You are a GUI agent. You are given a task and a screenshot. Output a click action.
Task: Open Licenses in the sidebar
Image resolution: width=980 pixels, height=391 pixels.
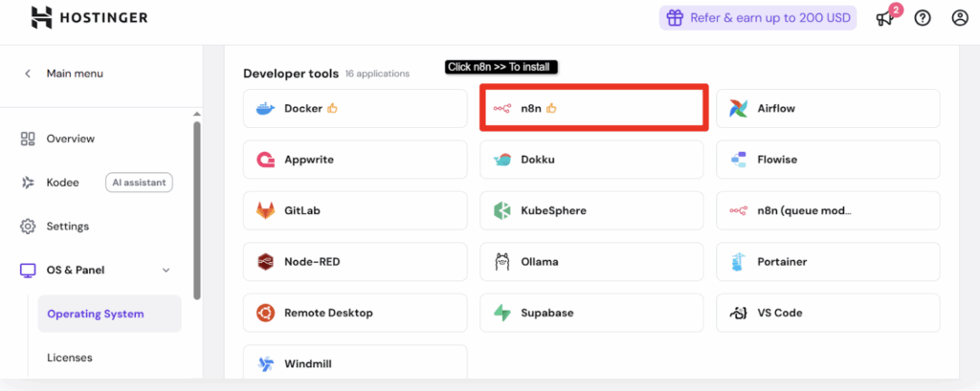click(x=69, y=358)
